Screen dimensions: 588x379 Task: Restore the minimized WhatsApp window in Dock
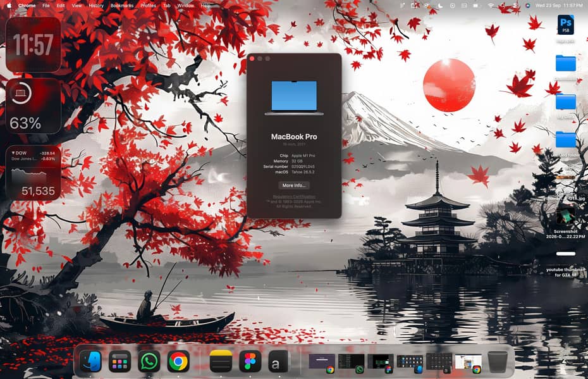[x=351, y=363]
